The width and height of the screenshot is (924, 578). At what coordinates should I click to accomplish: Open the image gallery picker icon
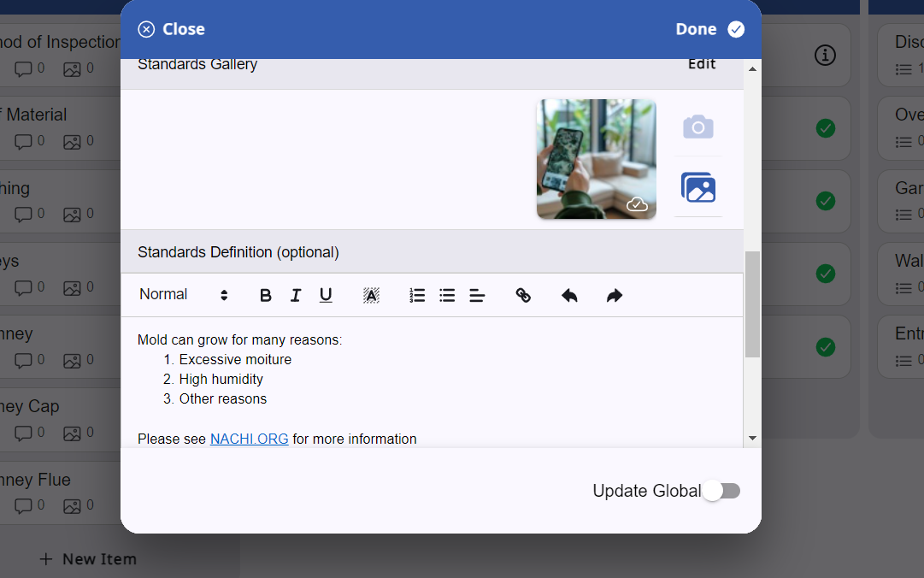[698, 187]
